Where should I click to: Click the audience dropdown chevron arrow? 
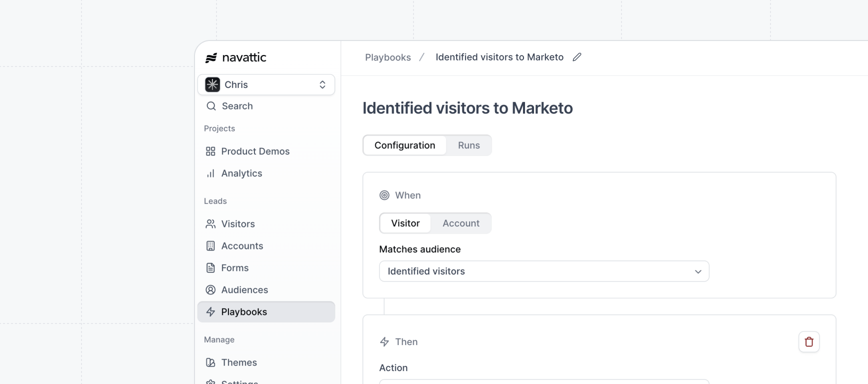[x=698, y=271]
